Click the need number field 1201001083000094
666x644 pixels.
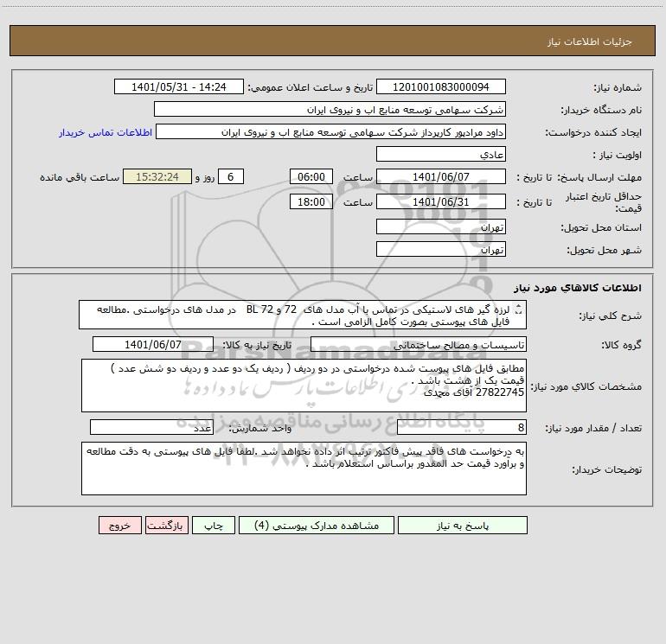[x=441, y=86]
